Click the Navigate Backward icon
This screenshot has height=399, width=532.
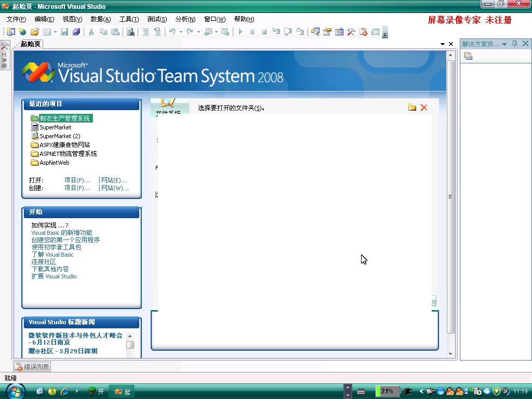tap(208, 32)
